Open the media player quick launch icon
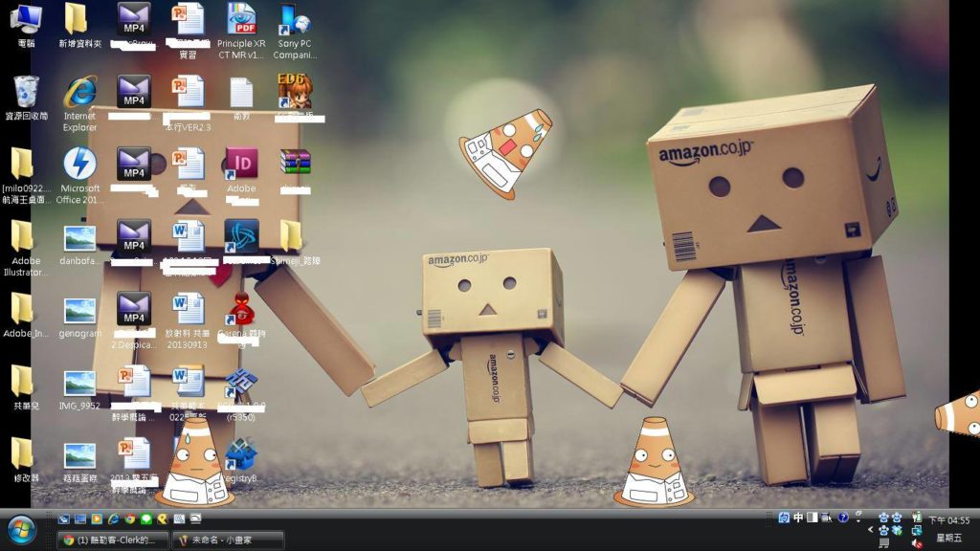 click(x=97, y=518)
